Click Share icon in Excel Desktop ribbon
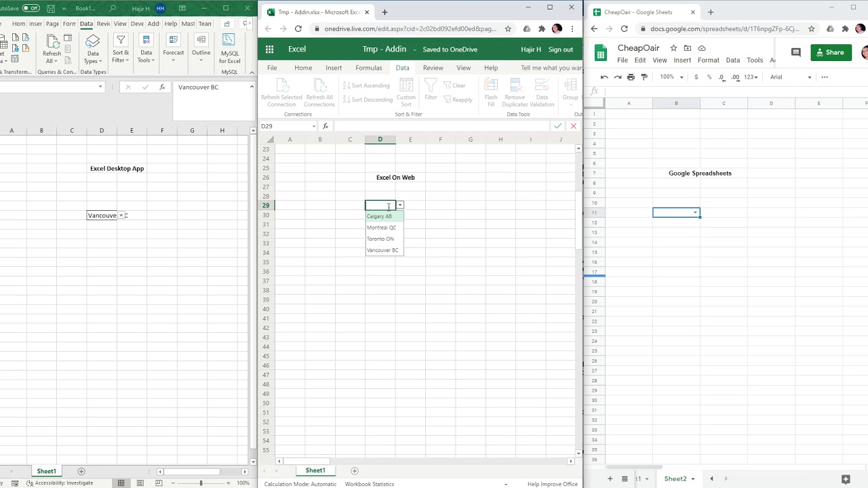Image resolution: width=868 pixels, height=488 pixels. coord(227,24)
